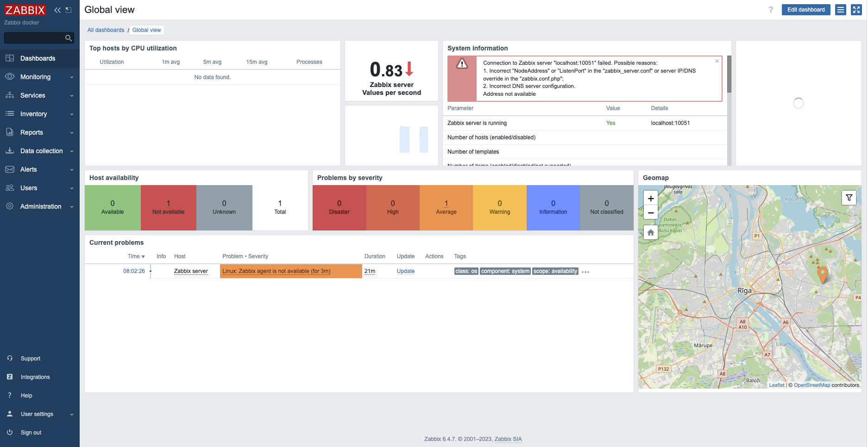Screen dimensions: 868x447
Task: Collapse the sidebar with double-chevron icon
Action: coord(57,10)
